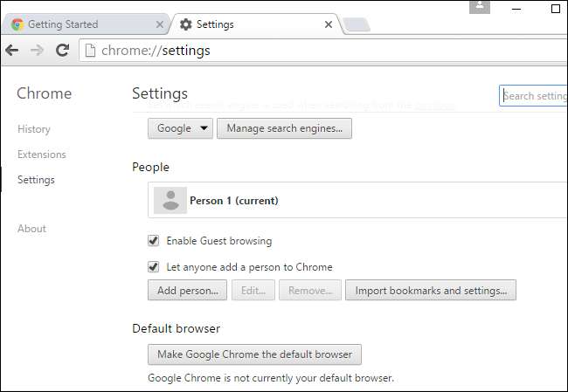Click Import bookmarks and settings button
Screen dimensions: 568x392
pyautogui.click(x=431, y=291)
